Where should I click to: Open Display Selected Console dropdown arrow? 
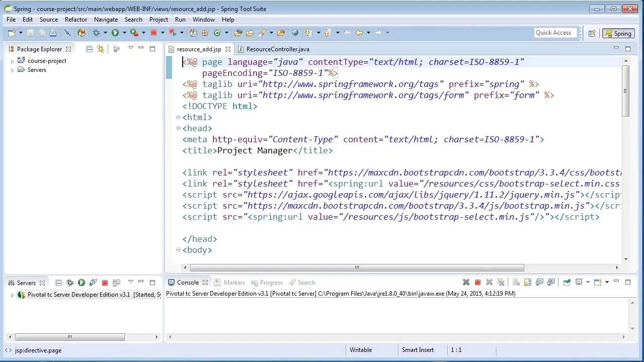point(587,283)
